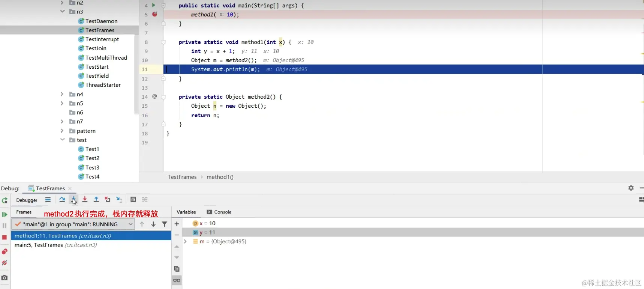This screenshot has width=644, height=289.
Task: Select the Frames tab
Action: coord(24,212)
